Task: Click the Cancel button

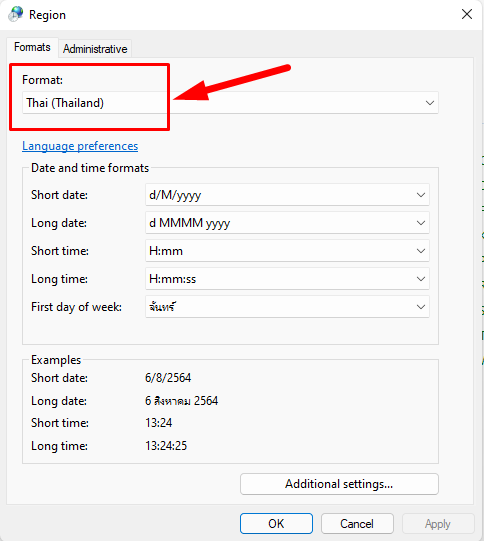Action: 357,524
